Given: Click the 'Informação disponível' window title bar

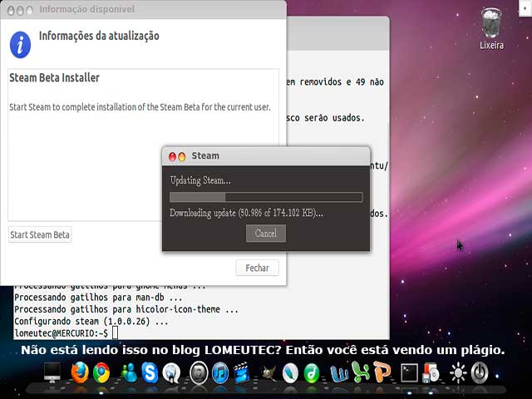Looking at the screenshot, I should [143, 9].
